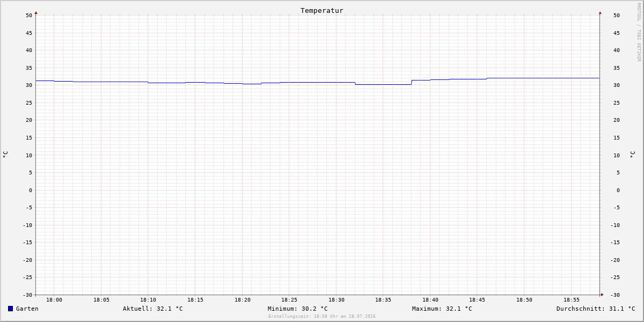Click the 18:45 time axis label

(477, 300)
